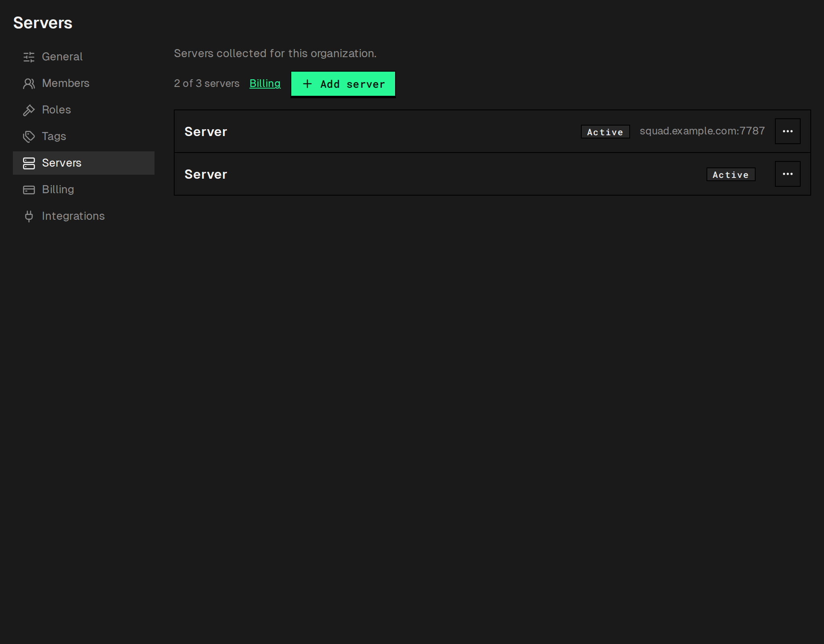Click the plus icon on Add server
Image resolution: width=824 pixels, height=644 pixels.
point(307,84)
